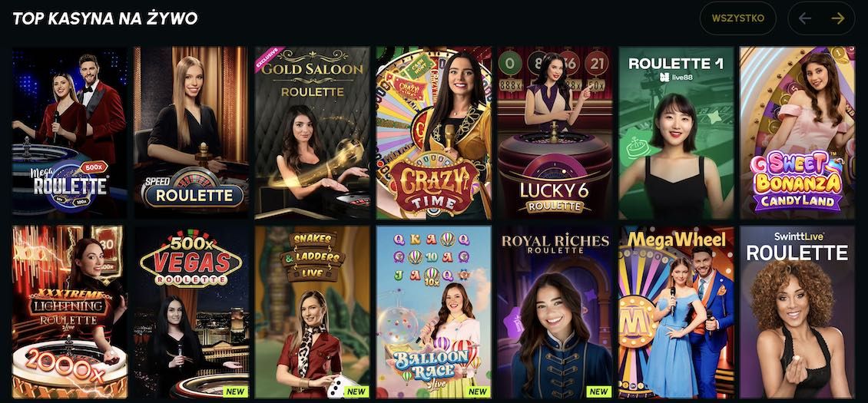Screen dimensions: 868x403
Task: Launch the Balloon Race Live game
Action: (x=433, y=312)
